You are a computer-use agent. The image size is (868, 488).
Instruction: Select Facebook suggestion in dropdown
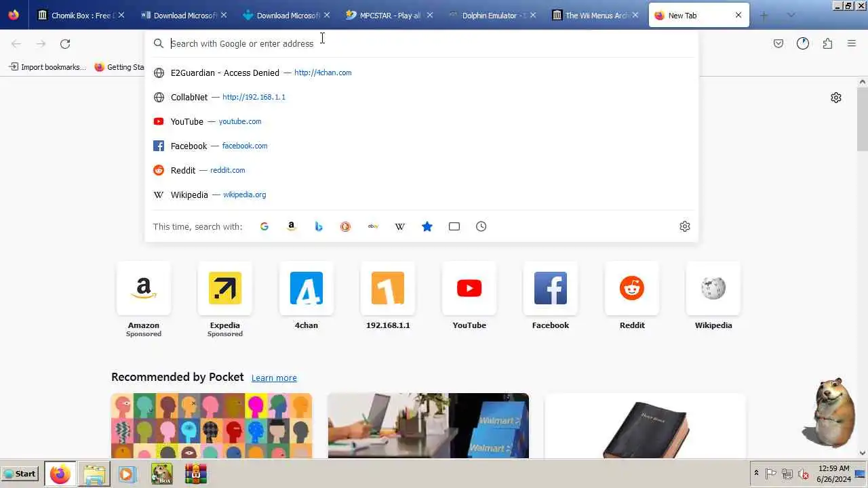click(x=421, y=146)
